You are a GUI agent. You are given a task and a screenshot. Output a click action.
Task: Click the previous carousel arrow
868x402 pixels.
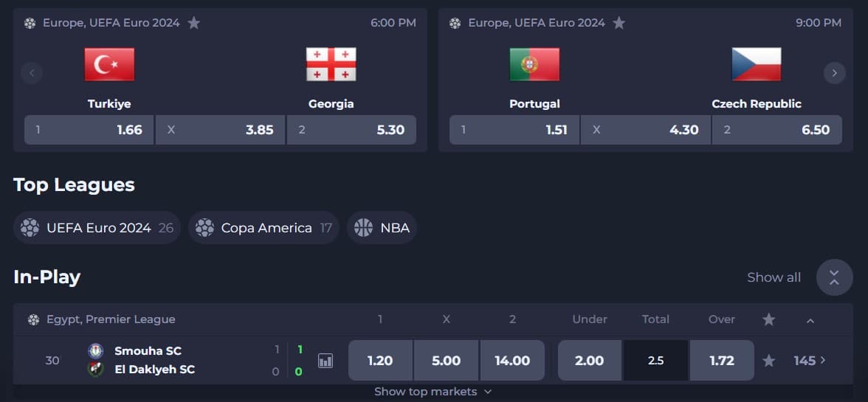[x=32, y=72]
